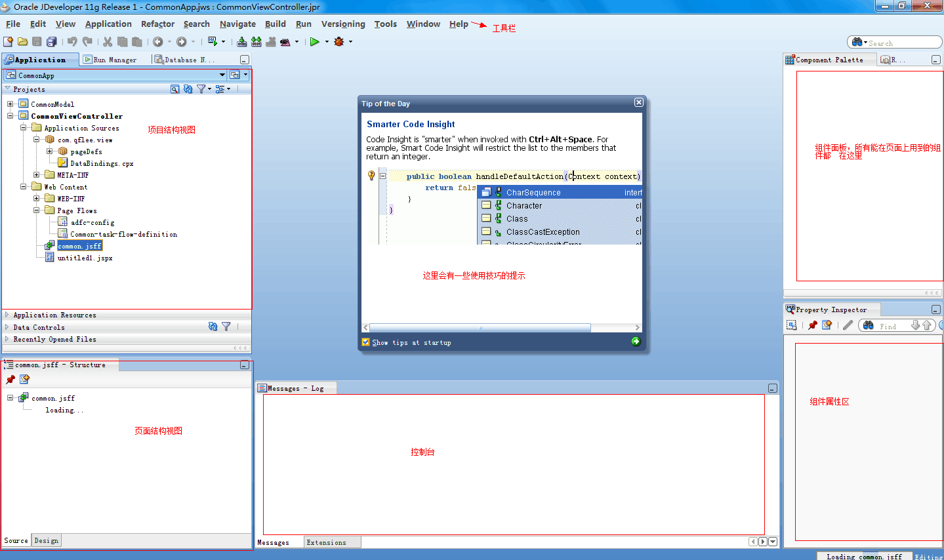Image resolution: width=944 pixels, height=560 pixels.
Task: Click the Rebuild (double arrow) build icon
Action: click(257, 41)
